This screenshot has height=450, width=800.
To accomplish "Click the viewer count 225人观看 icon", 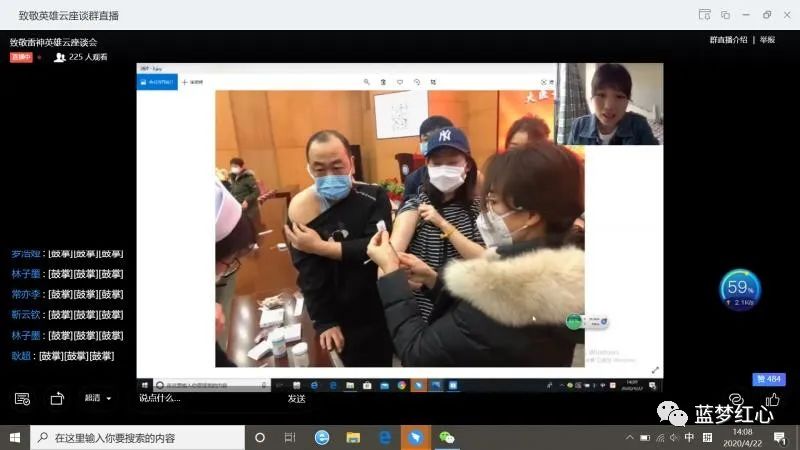I will [60, 57].
